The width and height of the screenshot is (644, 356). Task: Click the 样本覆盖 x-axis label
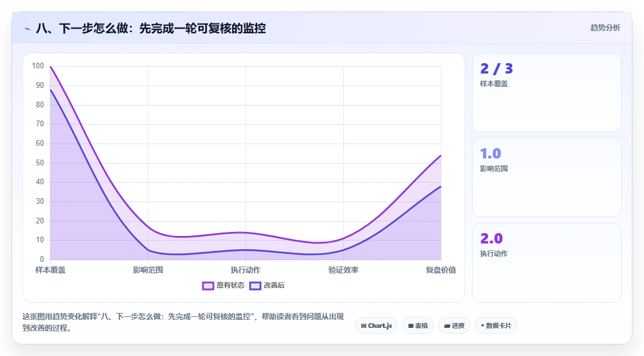click(x=51, y=270)
